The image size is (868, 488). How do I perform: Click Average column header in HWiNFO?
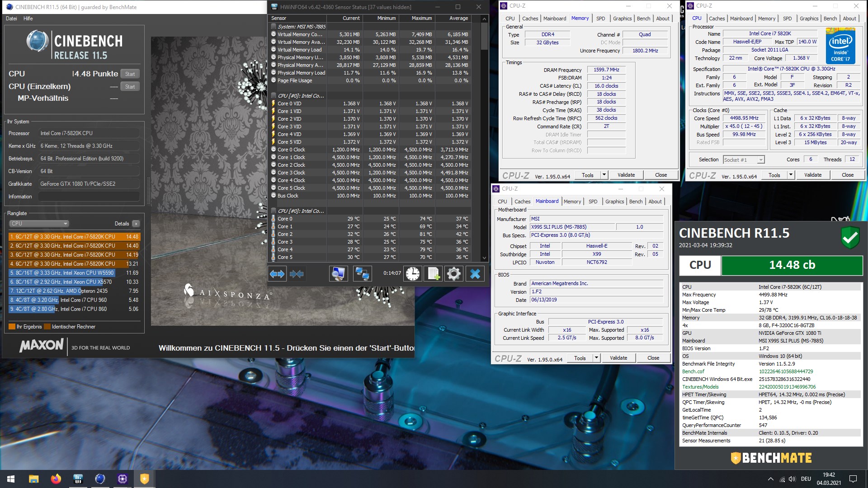453,19
